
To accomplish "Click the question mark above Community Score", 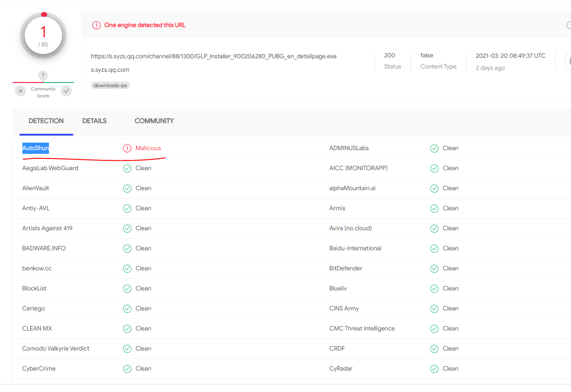I will coord(43,76).
